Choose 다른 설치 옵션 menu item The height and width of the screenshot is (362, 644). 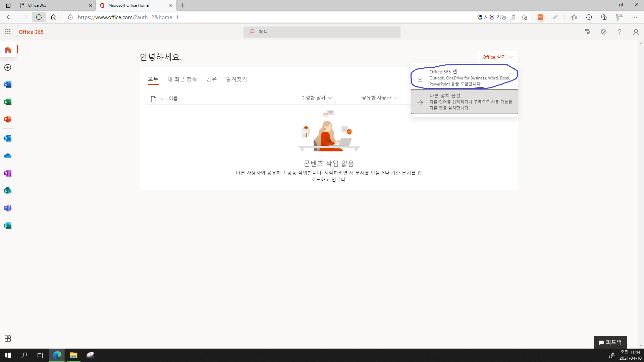coord(465,102)
